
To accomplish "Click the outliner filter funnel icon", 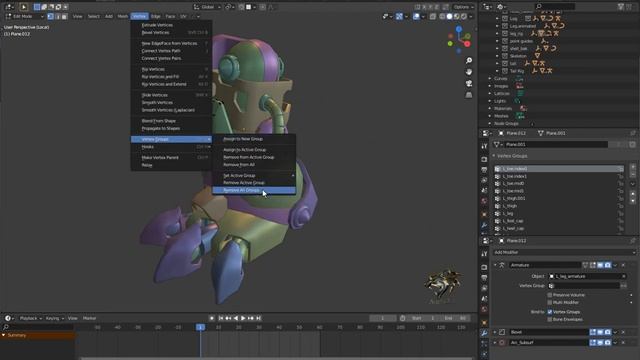I will (621, 7).
